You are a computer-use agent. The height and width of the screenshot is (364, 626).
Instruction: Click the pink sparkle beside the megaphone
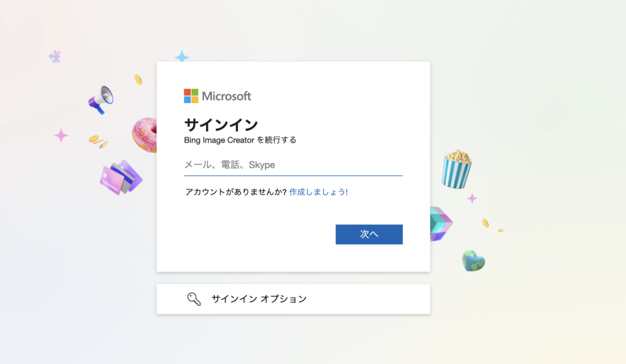tap(61, 135)
